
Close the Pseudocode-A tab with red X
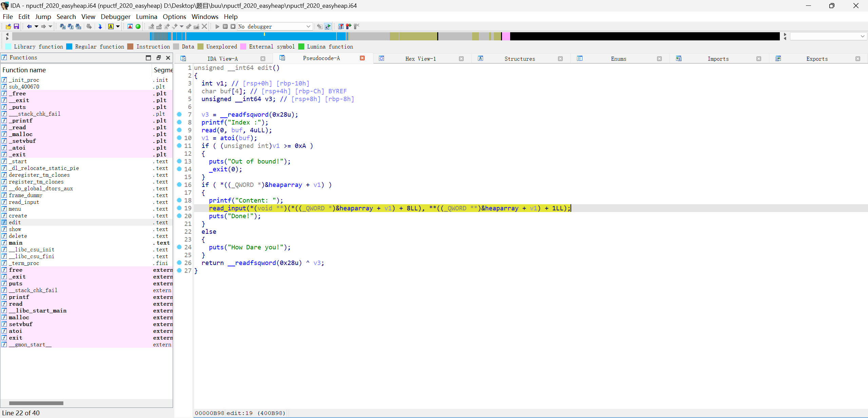[362, 58]
